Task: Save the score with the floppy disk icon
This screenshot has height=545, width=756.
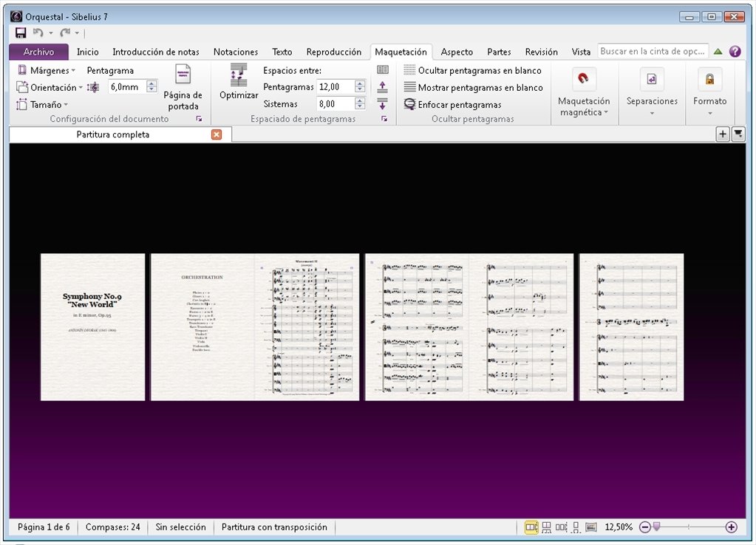Action: (21, 32)
